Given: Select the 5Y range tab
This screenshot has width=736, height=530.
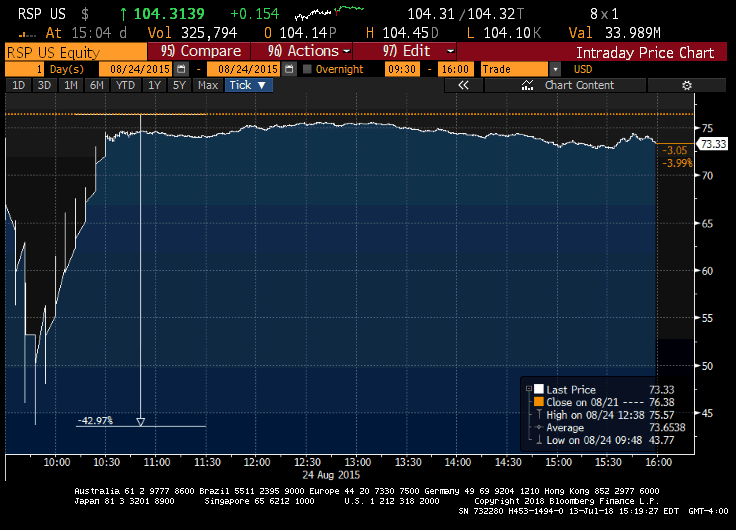Looking at the screenshot, I should 179,85.
